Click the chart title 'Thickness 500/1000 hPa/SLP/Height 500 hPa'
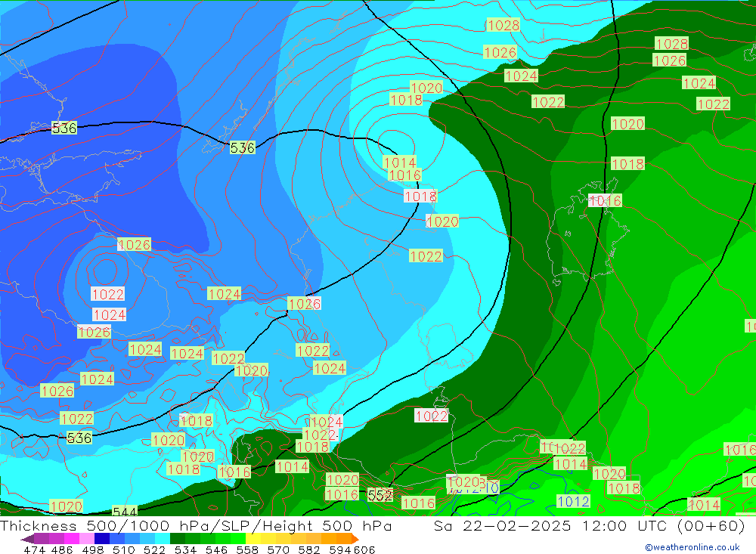756x554 pixels. (x=196, y=525)
